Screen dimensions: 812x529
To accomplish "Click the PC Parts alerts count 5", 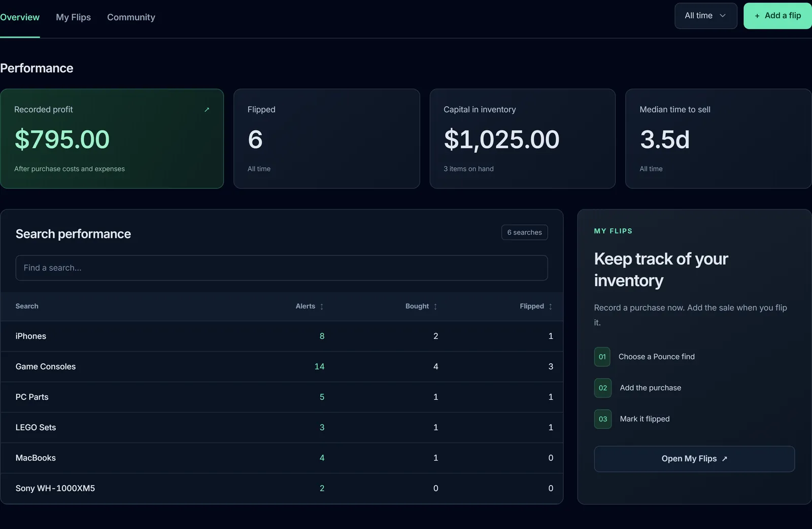I will tap(322, 397).
